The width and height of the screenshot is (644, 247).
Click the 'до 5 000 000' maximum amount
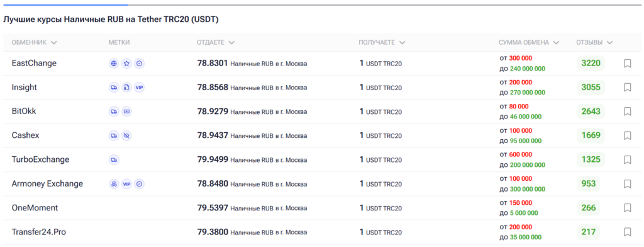tap(519, 213)
